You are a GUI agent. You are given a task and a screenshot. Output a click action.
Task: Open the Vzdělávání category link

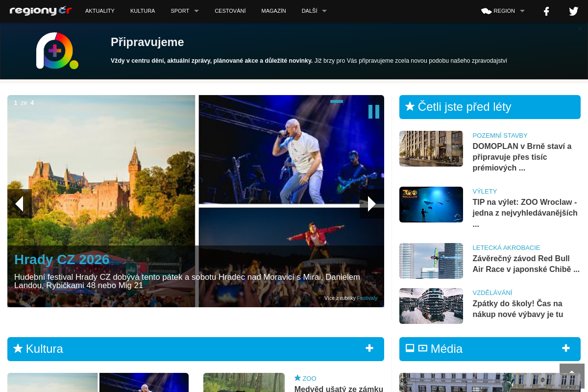[x=492, y=293]
